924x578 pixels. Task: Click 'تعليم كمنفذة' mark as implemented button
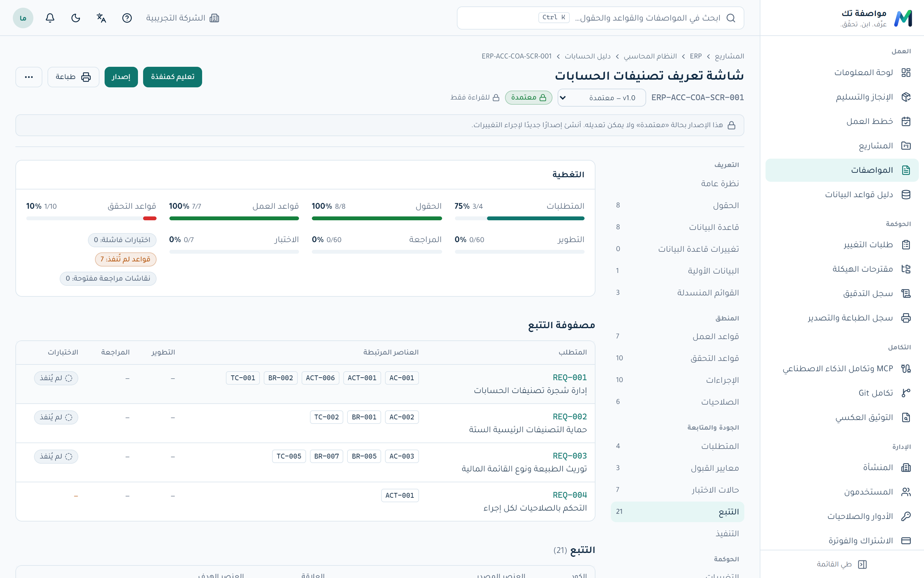point(173,77)
